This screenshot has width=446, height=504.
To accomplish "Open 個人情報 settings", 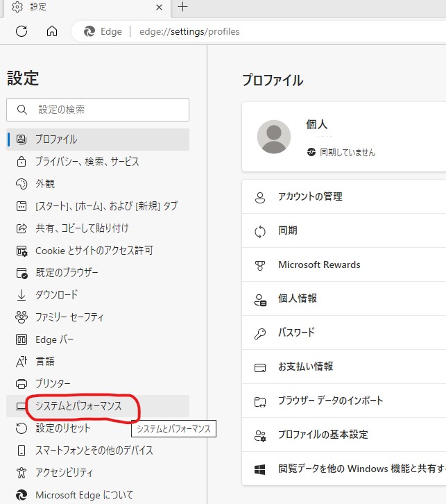I will [344, 299].
